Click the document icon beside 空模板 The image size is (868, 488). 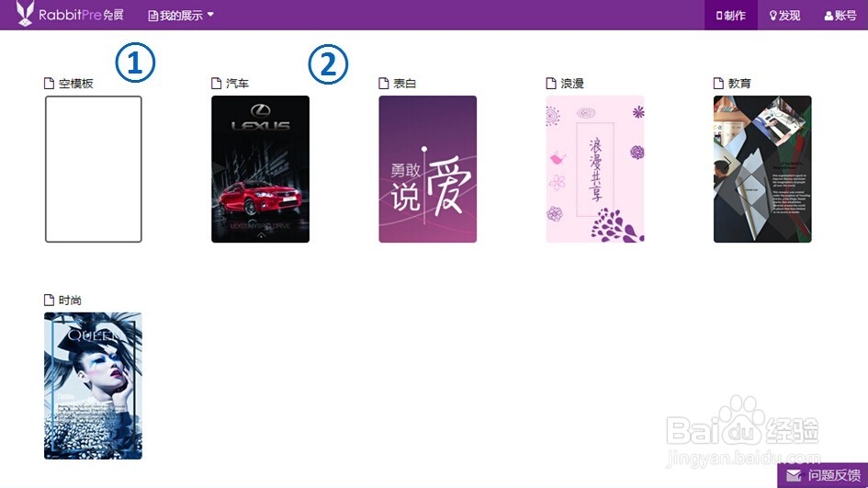[x=49, y=83]
